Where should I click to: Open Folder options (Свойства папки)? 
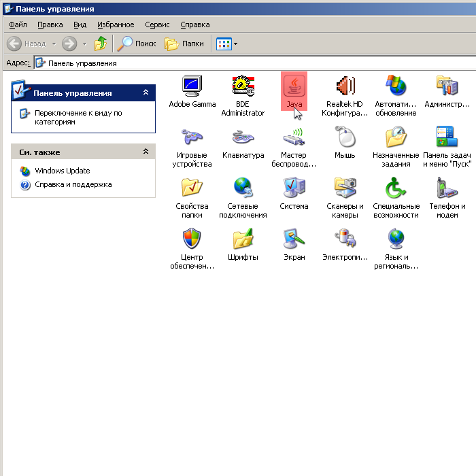click(192, 198)
